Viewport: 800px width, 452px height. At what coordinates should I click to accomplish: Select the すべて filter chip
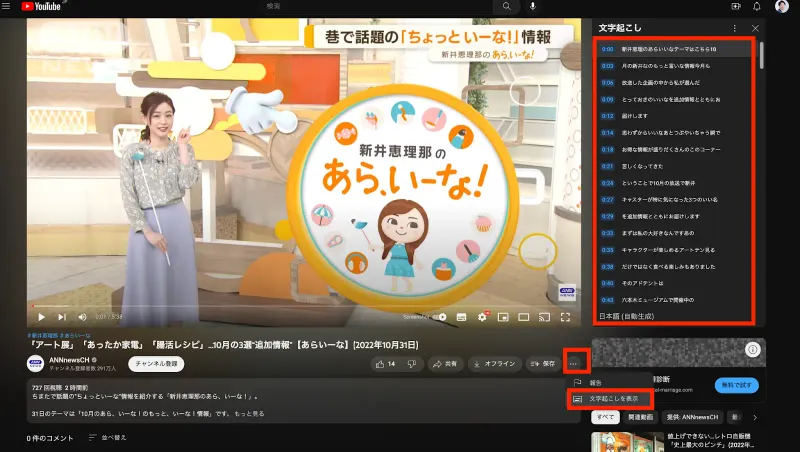pos(606,417)
